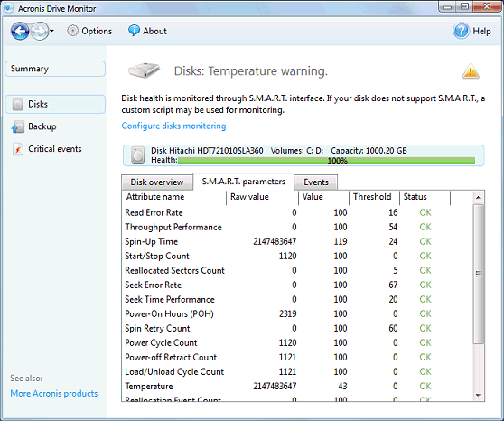Click the Hitachi disk icon

[x=137, y=155]
